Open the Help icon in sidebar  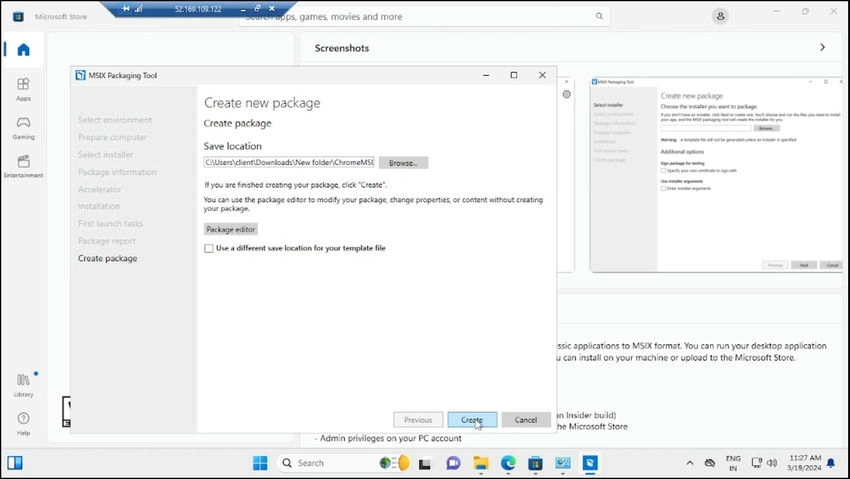[x=23, y=424]
